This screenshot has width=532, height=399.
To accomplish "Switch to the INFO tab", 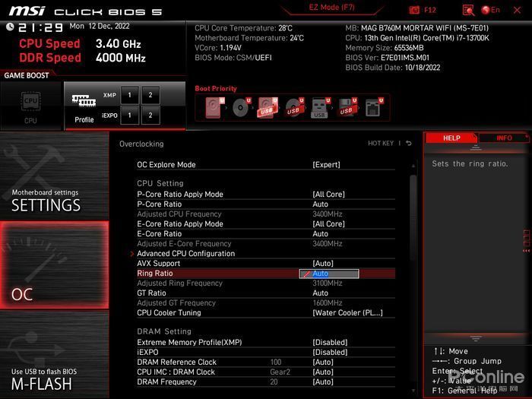I will pos(504,138).
